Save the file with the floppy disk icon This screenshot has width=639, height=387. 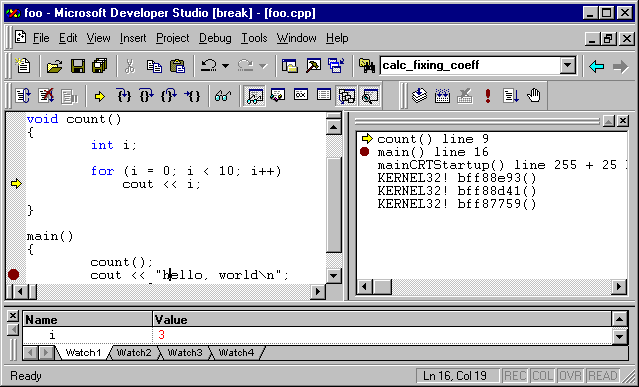click(77, 66)
